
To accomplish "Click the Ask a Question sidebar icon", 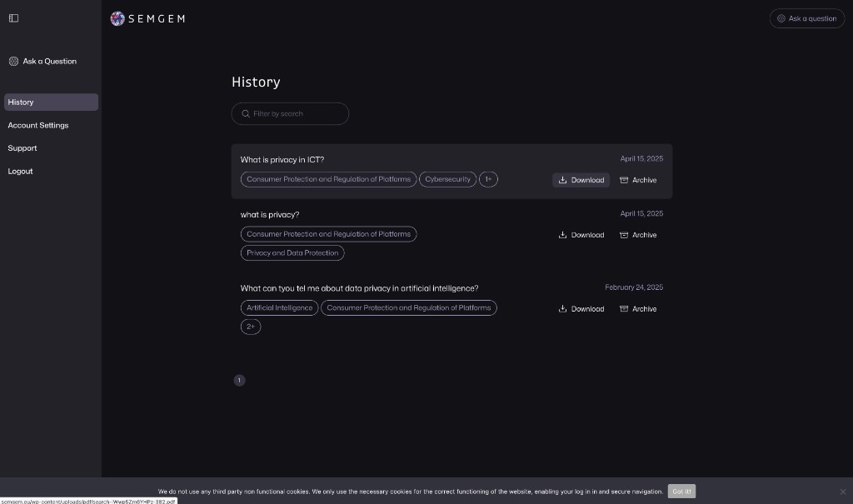I will point(13,62).
